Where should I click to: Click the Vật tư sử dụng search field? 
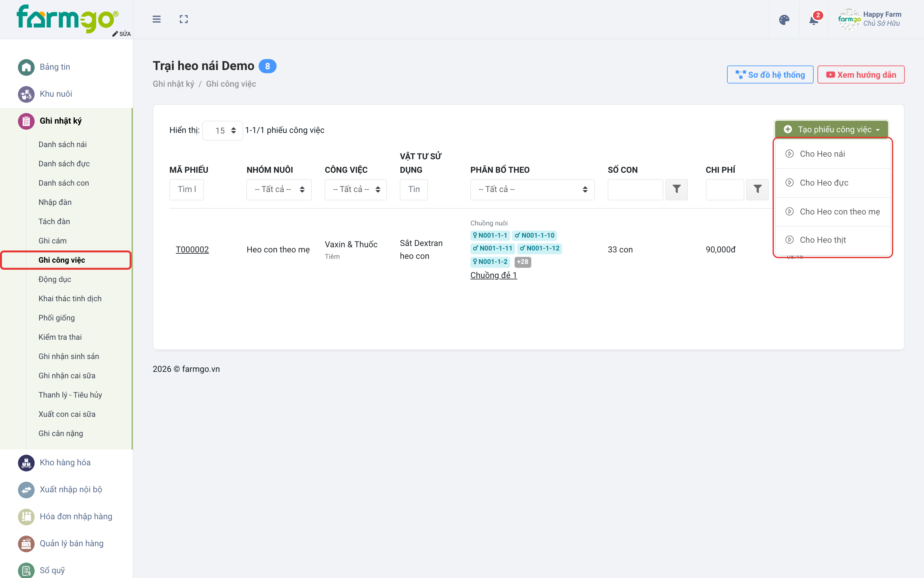(x=414, y=189)
